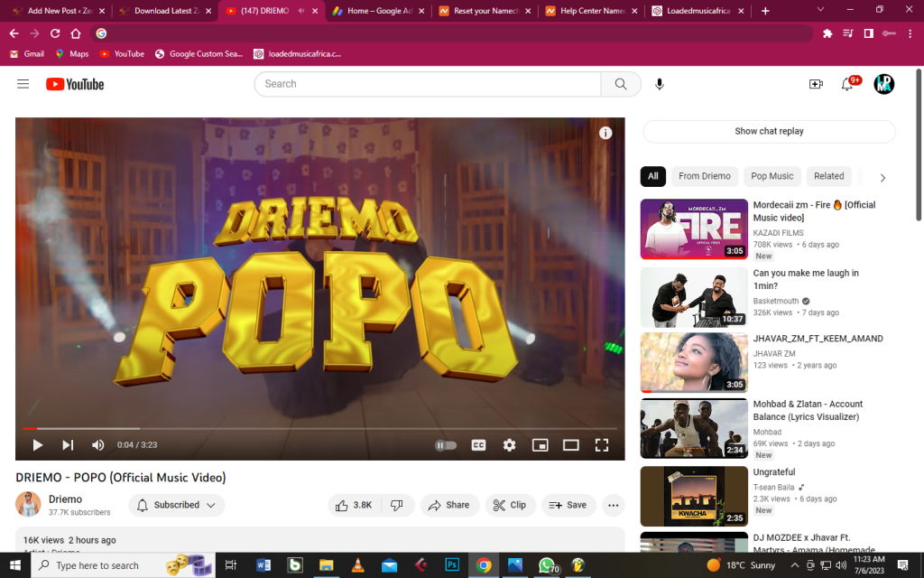This screenshot has width=924, height=578.
Task: Open Driemo channel avatar
Action: click(x=28, y=504)
